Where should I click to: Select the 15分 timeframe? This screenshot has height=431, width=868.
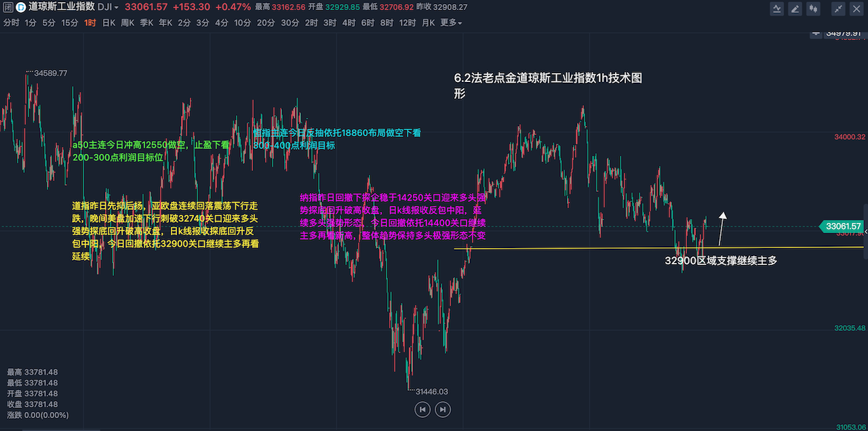70,22
